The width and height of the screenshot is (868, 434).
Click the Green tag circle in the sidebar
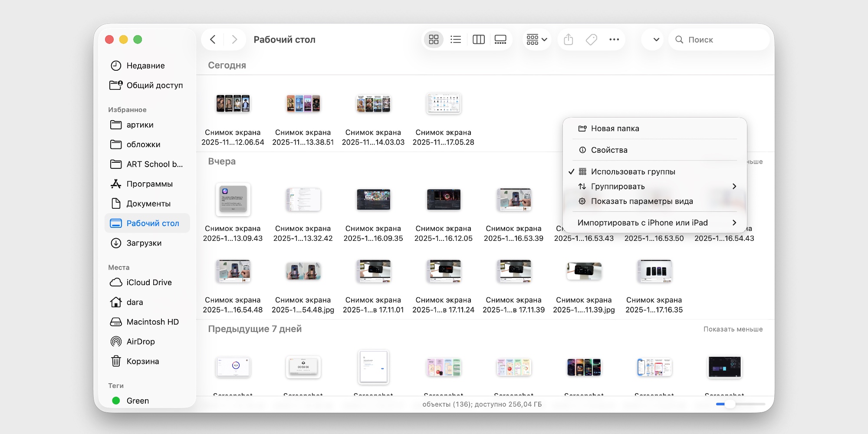click(x=116, y=401)
